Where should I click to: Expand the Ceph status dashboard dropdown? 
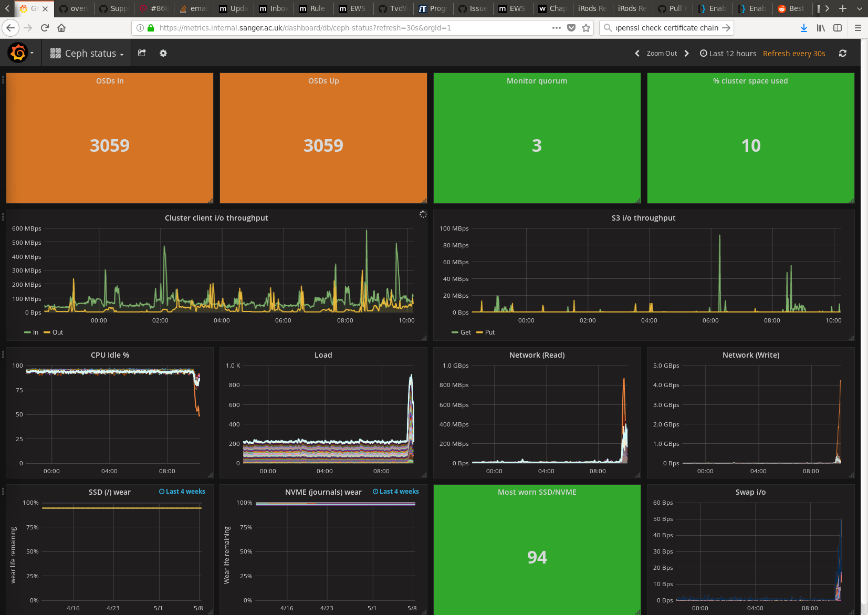tap(87, 53)
